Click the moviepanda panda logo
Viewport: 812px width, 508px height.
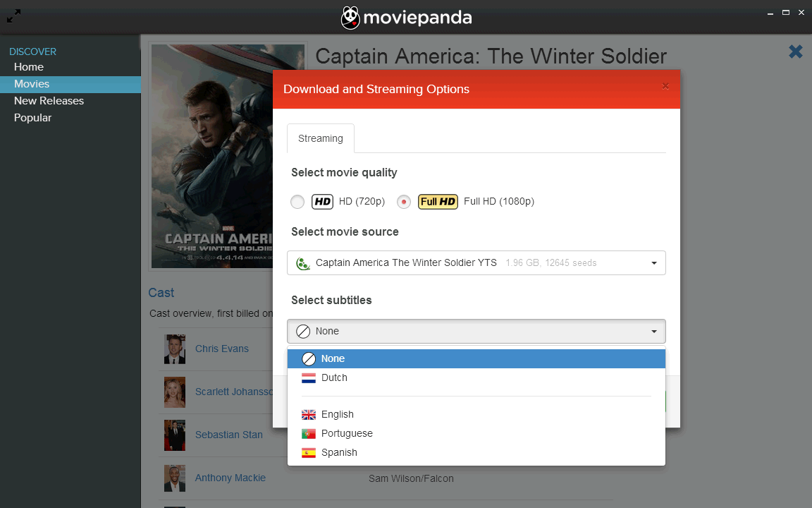tap(350, 18)
